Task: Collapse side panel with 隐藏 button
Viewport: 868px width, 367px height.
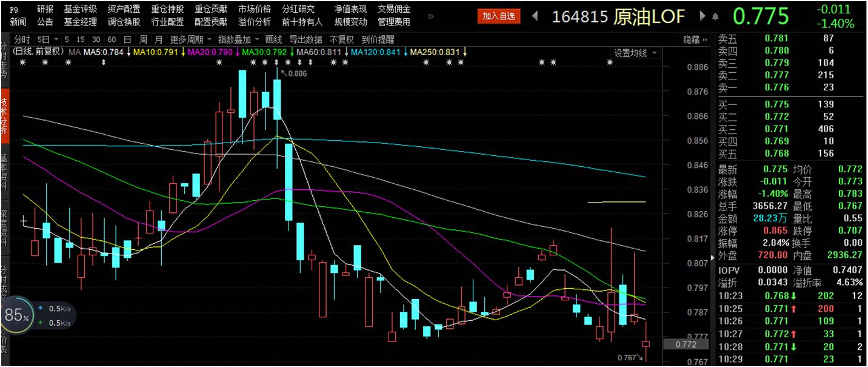Action: tap(695, 39)
